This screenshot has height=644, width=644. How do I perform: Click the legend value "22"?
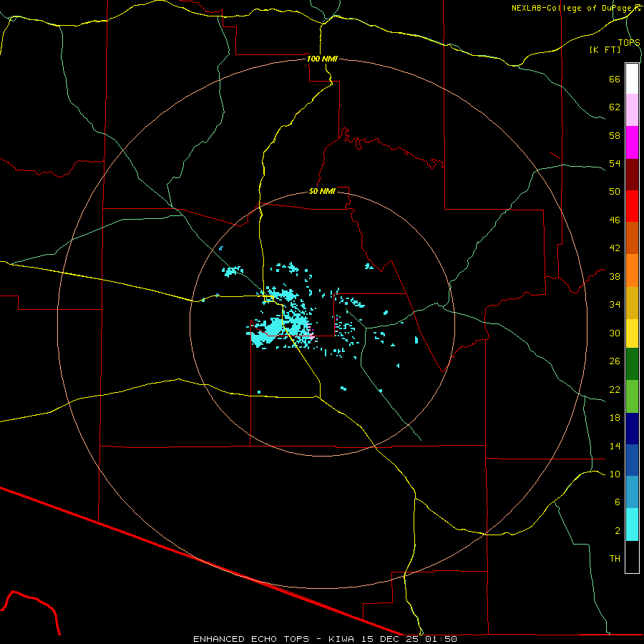point(615,390)
